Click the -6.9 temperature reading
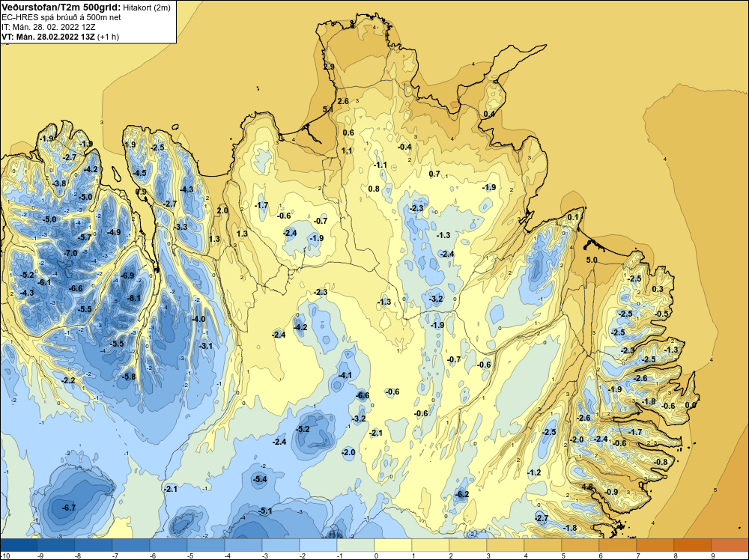Viewport: 749px width, 560px height. pos(127,276)
